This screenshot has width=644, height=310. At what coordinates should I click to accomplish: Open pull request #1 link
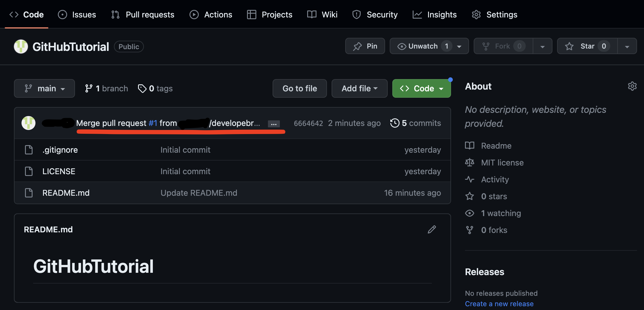point(153,123)
